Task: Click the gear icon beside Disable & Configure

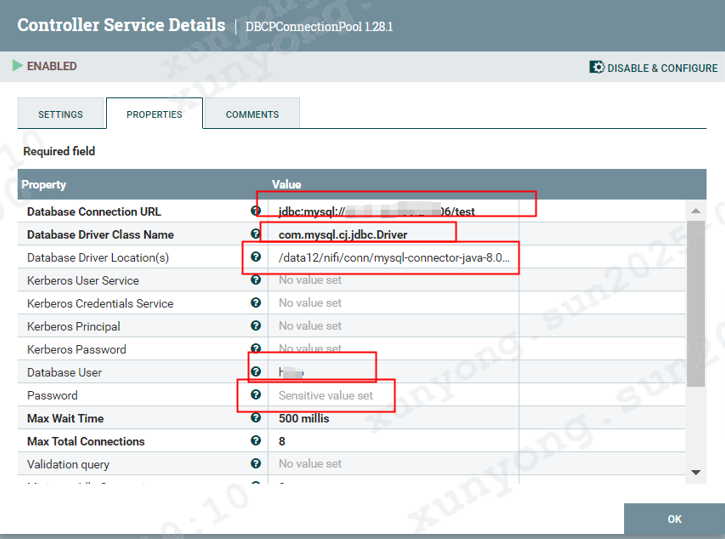Action: pos(596,67)
